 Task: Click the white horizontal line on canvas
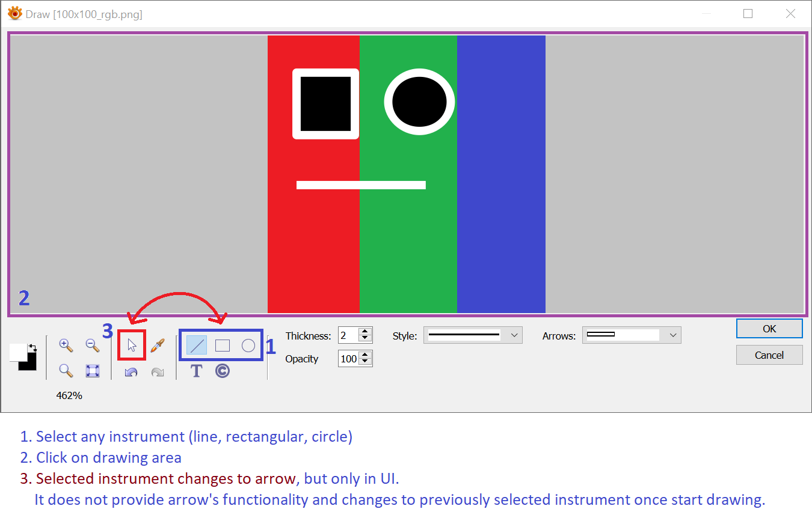361,185
